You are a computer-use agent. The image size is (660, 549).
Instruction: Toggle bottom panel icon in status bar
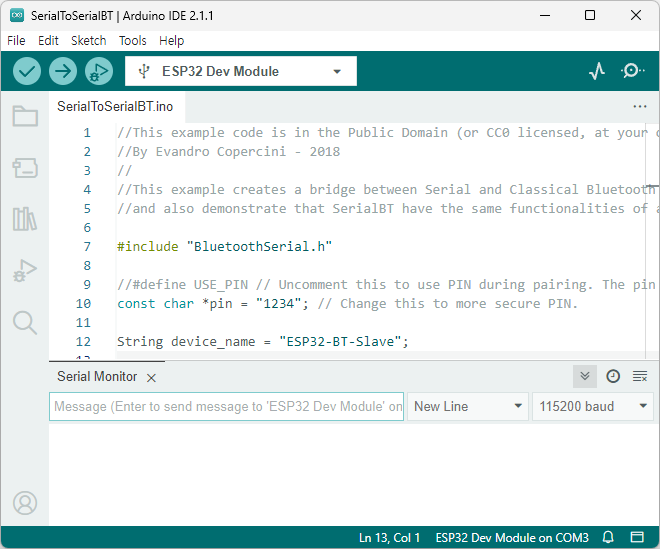(x=637, y=537)
